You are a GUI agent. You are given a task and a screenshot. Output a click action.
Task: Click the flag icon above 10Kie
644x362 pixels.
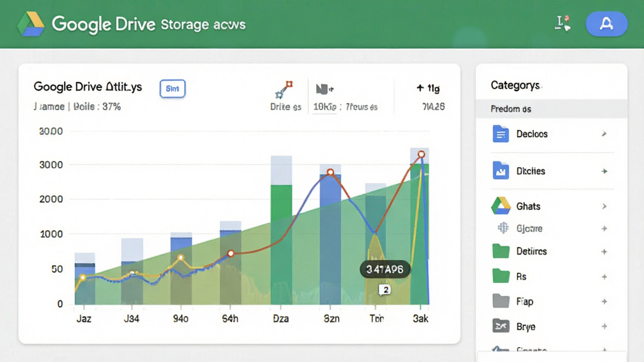pyautogui.click(x=325, y=89)
